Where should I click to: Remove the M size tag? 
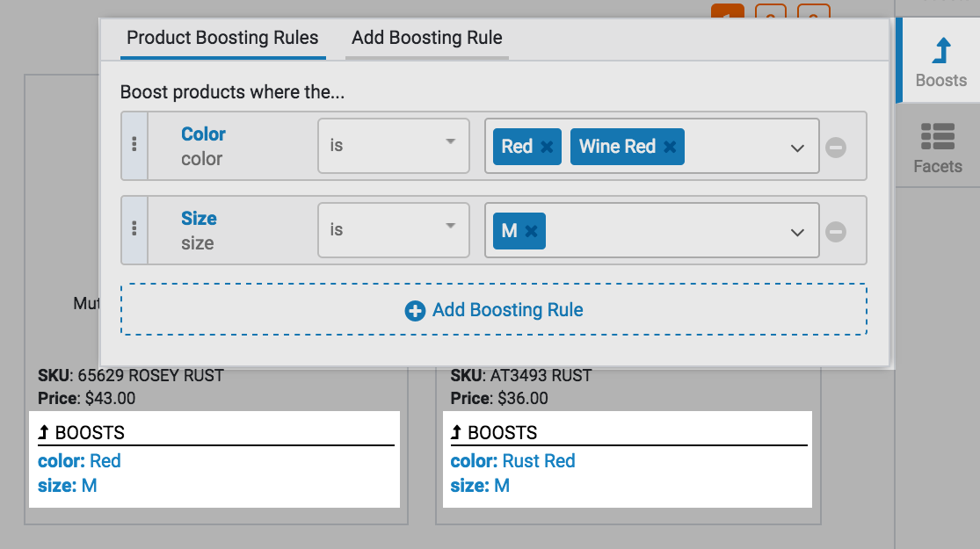pyautogui.click(x=531, y=231)
